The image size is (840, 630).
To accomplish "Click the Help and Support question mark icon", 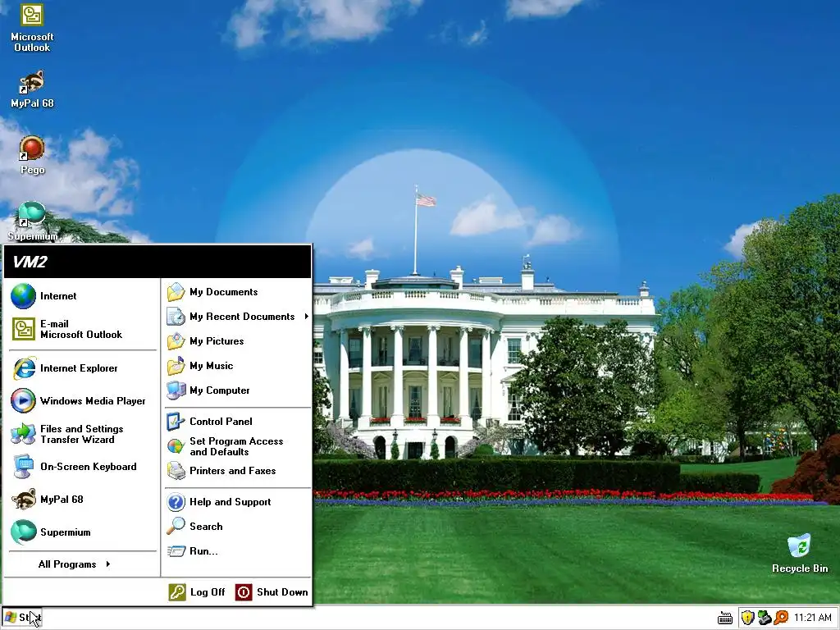I will pyautogui.click(x=176, y=502).
